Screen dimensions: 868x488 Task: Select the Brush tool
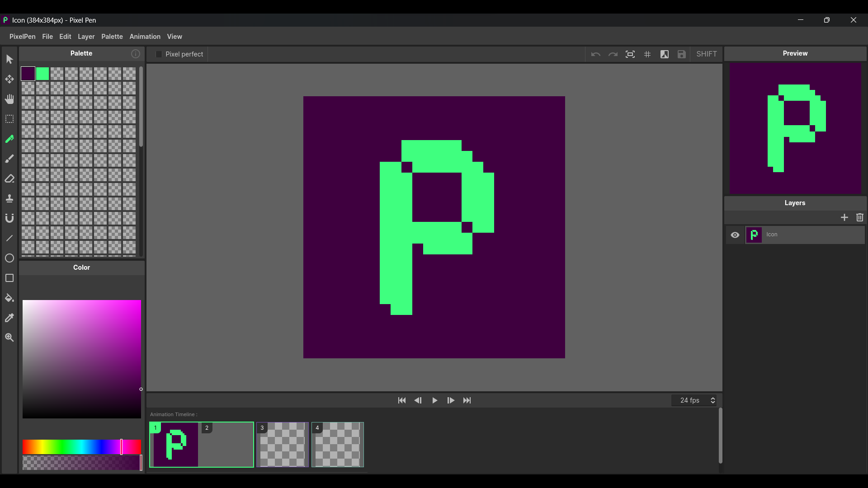click(x=9, y=159)
